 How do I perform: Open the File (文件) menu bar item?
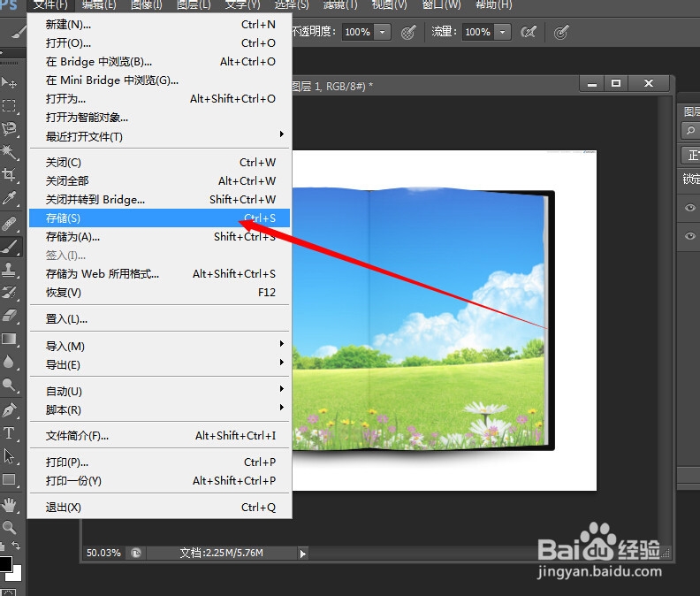(x=50, y=5)
